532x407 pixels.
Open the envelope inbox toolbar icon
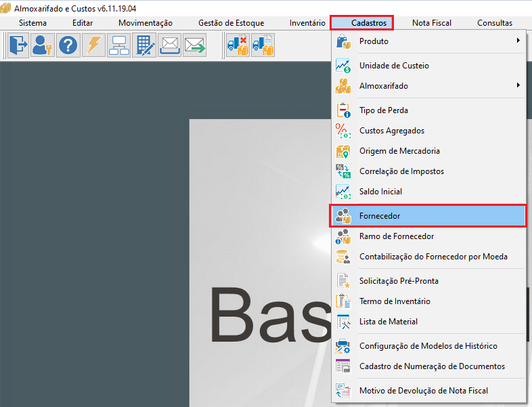[x=170, y=45]
